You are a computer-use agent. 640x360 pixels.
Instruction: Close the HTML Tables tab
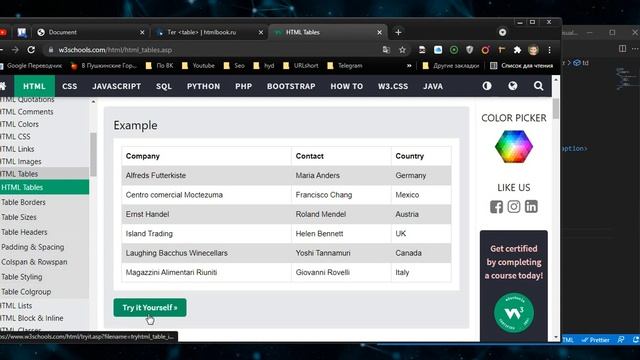coord(379,32)
